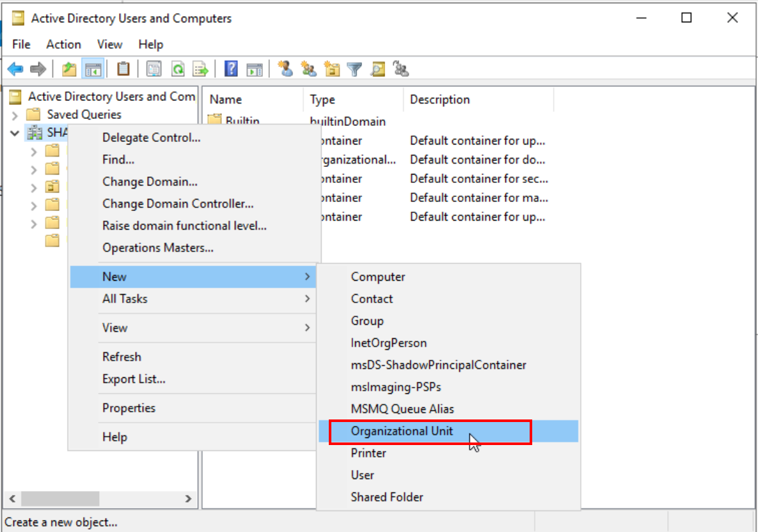The width and height of the screenshot is (758, 532).
Task: Select Organizational Unit from the New submenu
Action: click(x=402, y=431)
